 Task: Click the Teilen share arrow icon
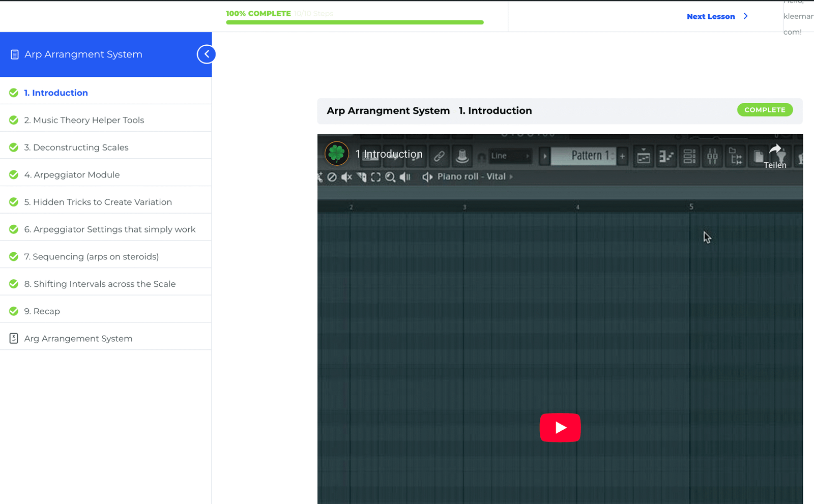click(x=775, y=150)
